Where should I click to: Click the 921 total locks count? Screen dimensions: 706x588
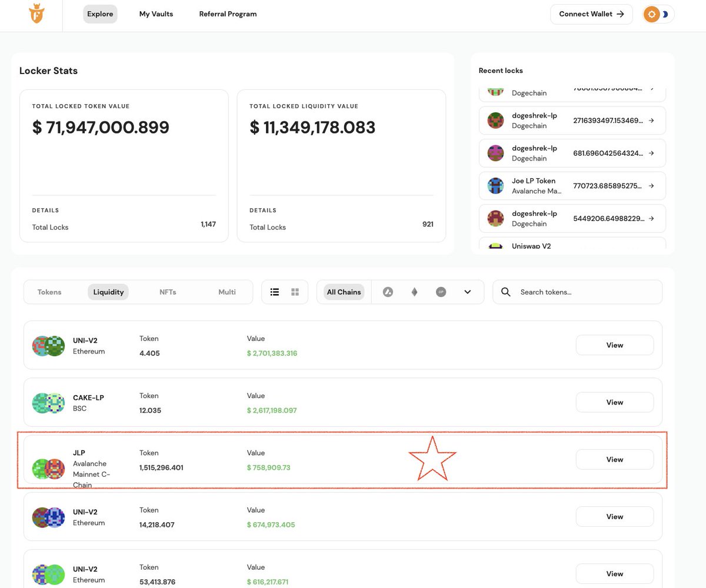coord(428,224)
